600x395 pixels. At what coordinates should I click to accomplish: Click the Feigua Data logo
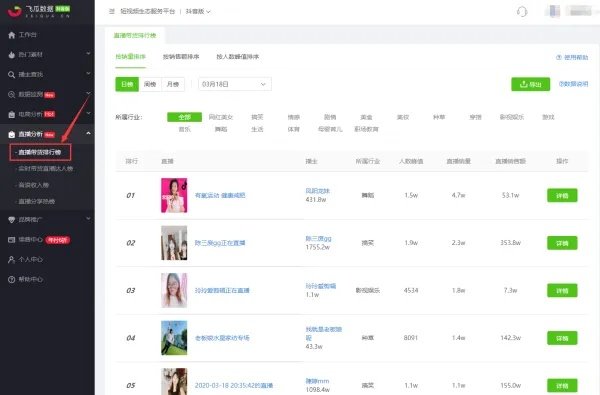(x=39, y=11)
